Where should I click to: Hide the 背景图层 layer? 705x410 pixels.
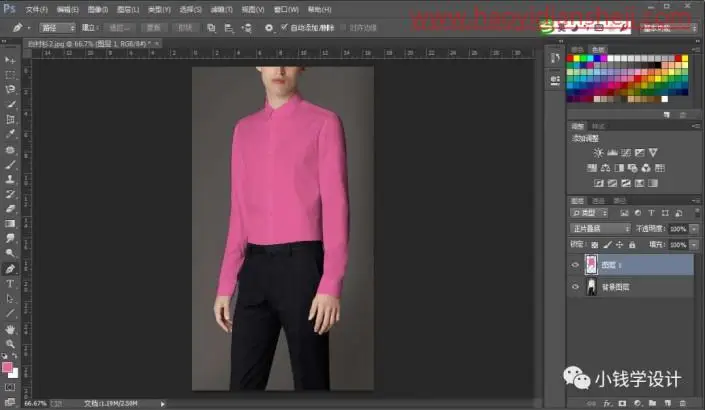coord(575,286)
